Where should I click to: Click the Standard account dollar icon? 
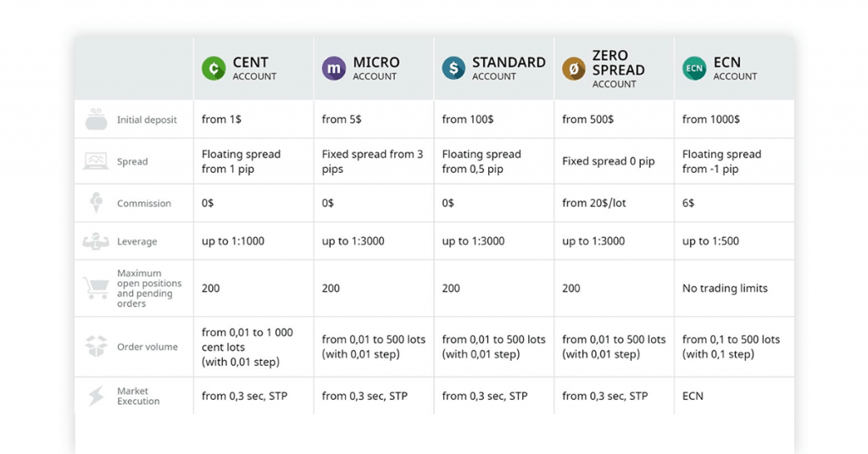[x=453, y=69]
